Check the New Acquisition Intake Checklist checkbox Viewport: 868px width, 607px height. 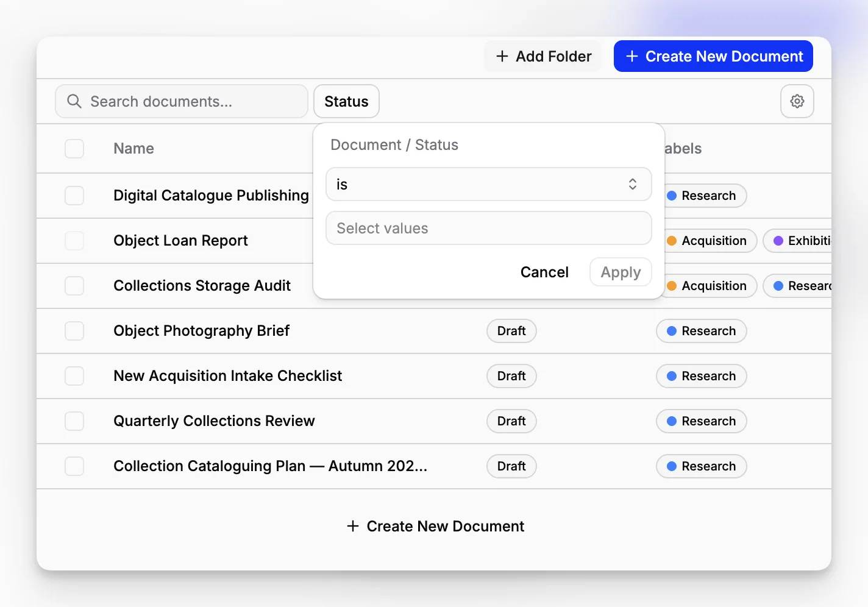click(74, 376)
